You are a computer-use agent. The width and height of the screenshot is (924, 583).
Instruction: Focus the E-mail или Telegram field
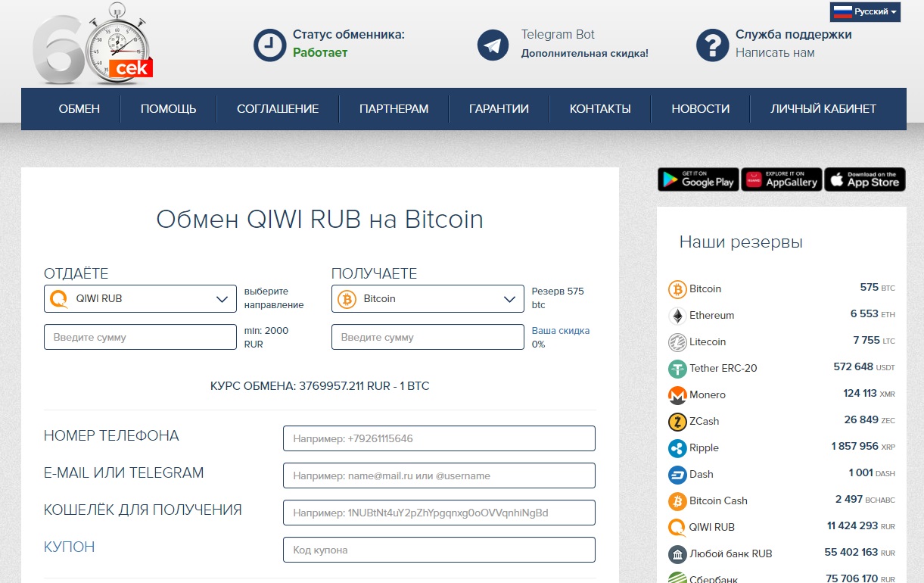pos(439,475)
